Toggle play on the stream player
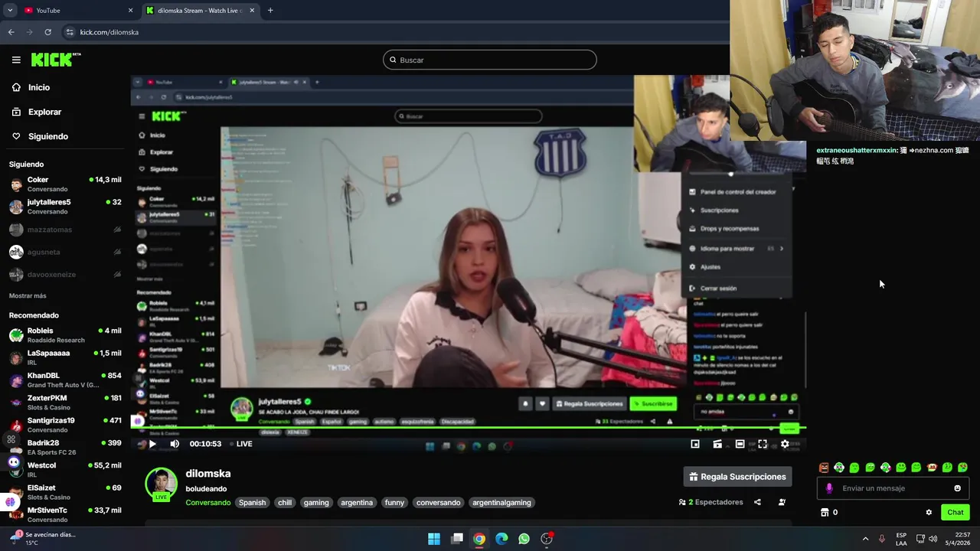Screen dimensions: 980x551 click(152, 444)
